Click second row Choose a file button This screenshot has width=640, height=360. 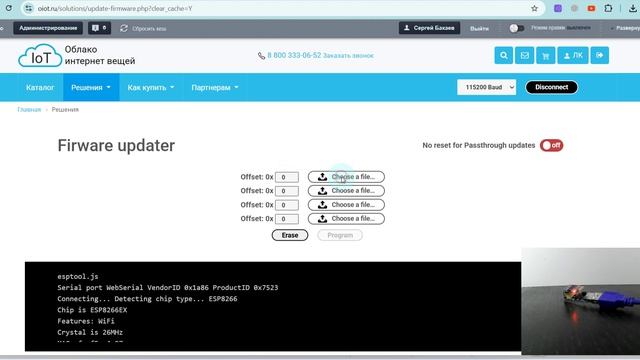(346, 191)
